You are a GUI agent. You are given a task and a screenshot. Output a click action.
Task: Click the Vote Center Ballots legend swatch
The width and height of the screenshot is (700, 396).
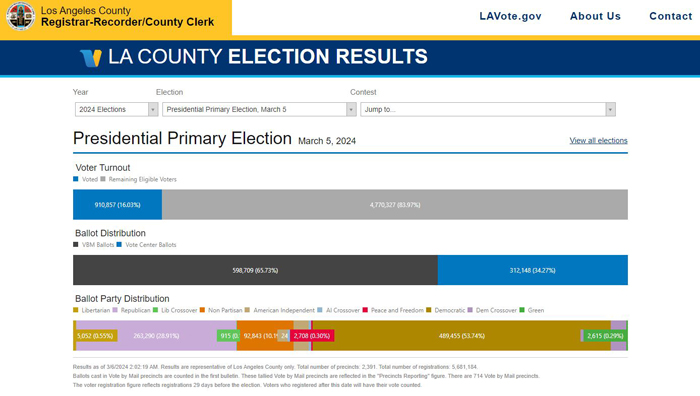click(x=119, y=245)
